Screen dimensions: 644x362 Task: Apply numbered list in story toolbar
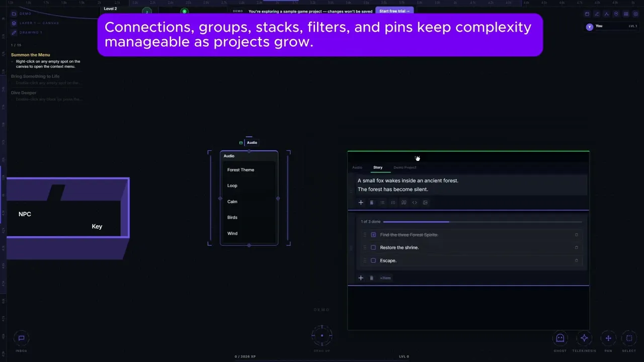(393, 203)
